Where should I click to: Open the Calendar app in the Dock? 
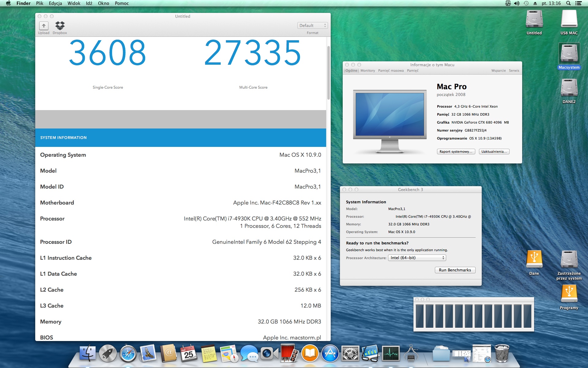pos(188,353)
